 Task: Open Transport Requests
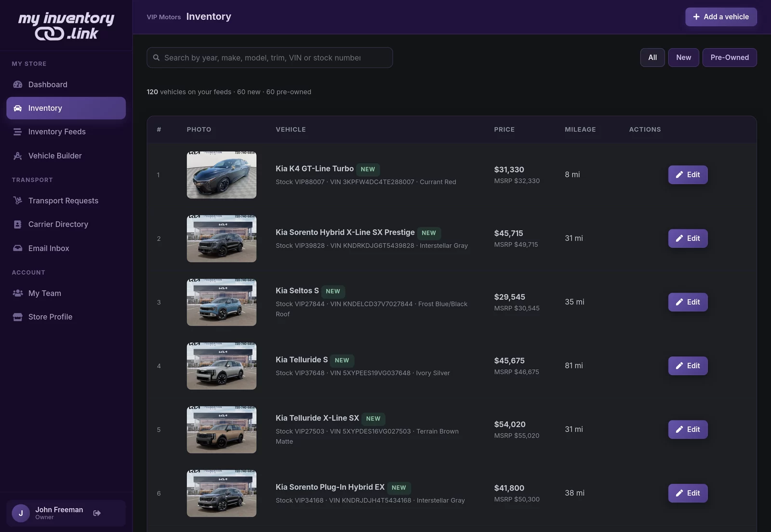pyautogui.click(x=66, y=200)
